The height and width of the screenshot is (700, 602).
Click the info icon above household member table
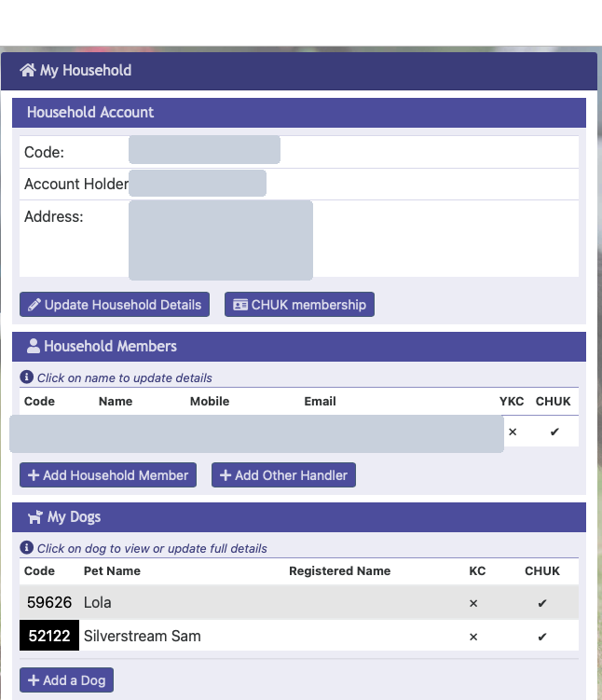(27, 377)
